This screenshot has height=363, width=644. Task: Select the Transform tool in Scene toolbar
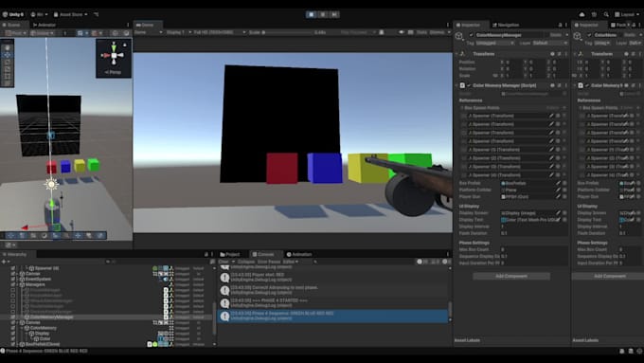pos(8,83)
